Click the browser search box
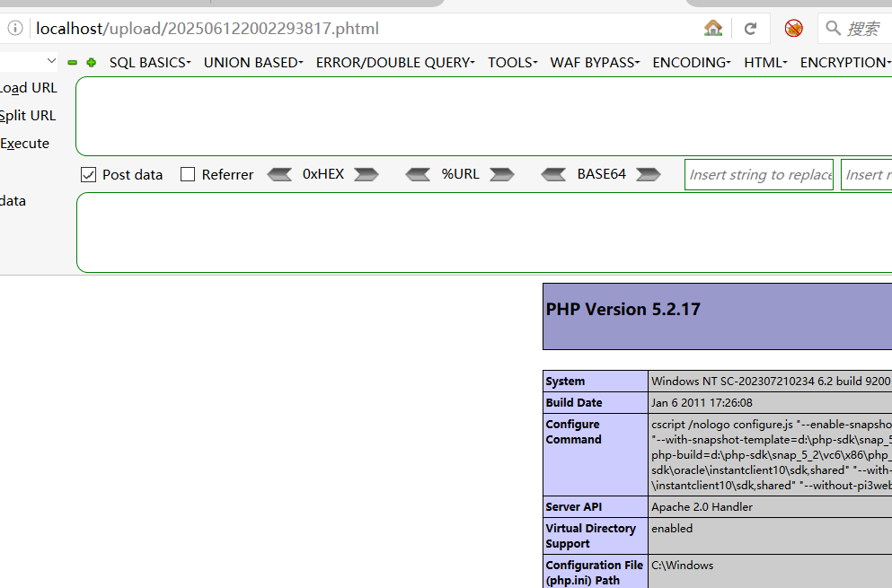The image size is (892, 588). pos(855,29)
